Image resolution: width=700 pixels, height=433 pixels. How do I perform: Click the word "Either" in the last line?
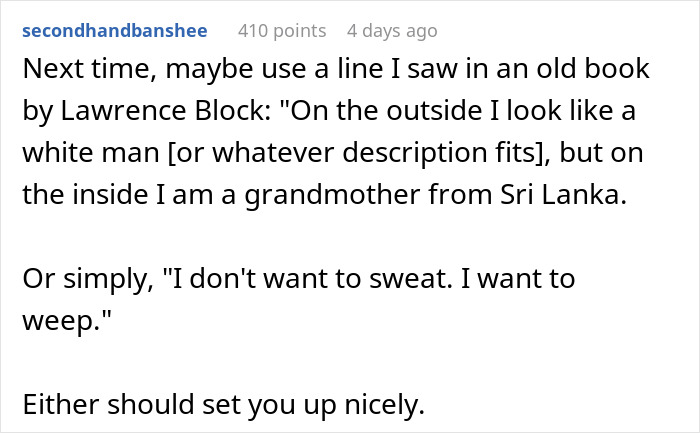61,406
